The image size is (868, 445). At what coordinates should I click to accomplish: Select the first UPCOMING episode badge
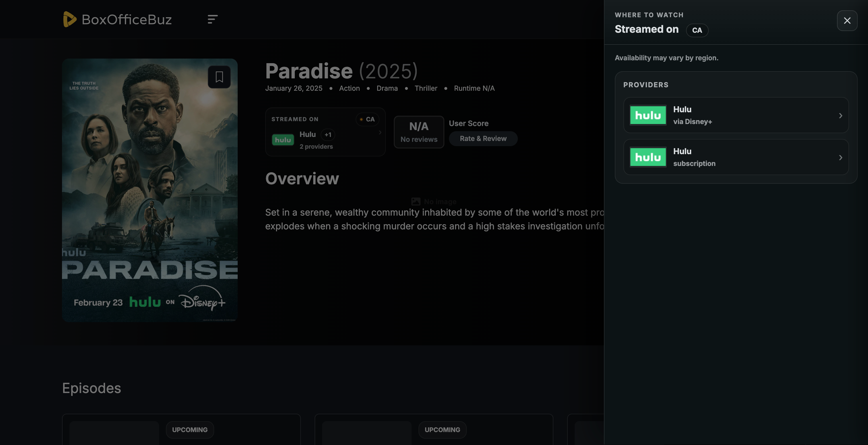pyautogui.click(x=190, y=430)
